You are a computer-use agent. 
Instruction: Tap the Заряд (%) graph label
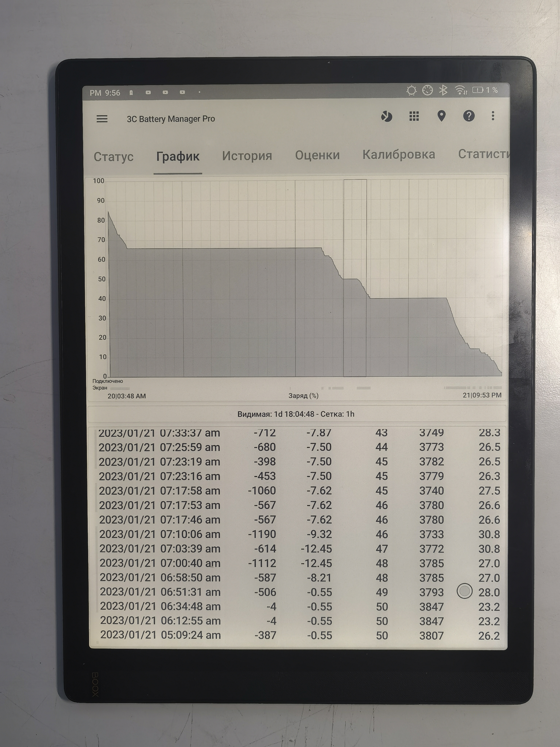point(303,395)
